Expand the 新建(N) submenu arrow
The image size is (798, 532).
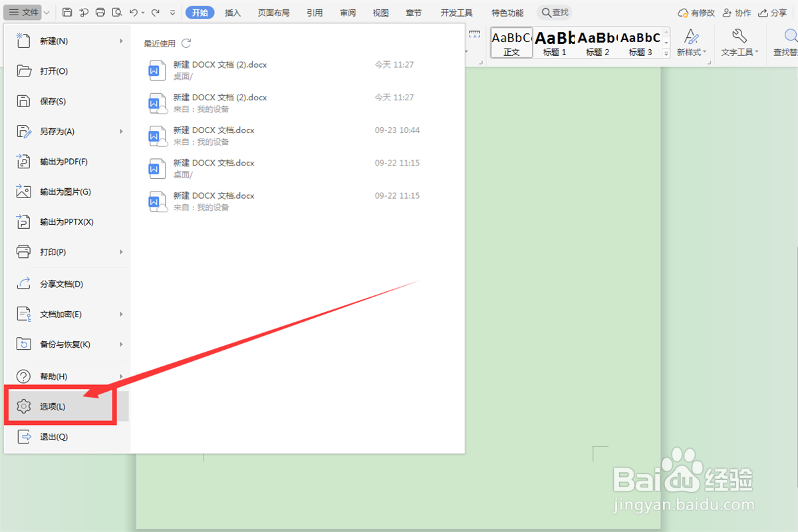click(x=121, y=41)
